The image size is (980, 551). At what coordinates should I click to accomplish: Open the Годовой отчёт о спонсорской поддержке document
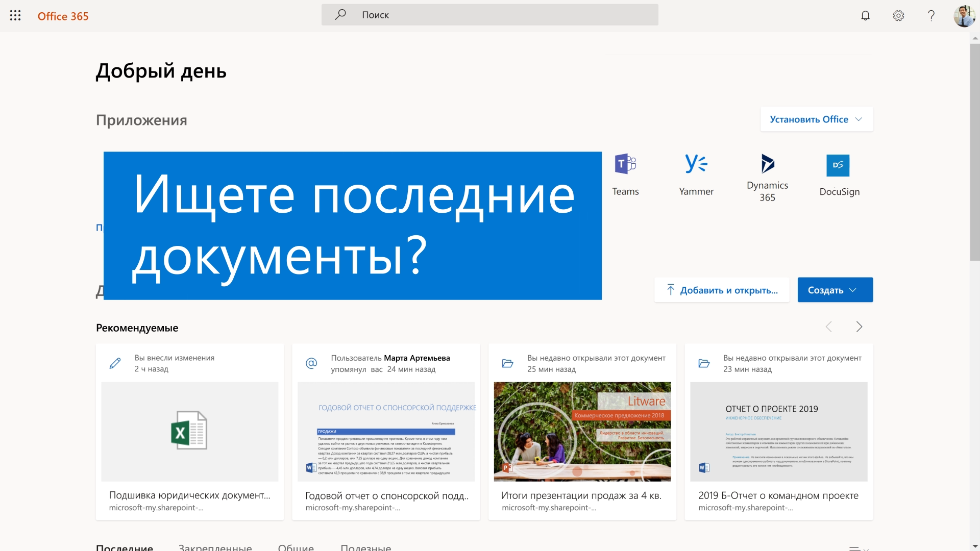click(x=386, y=431)
